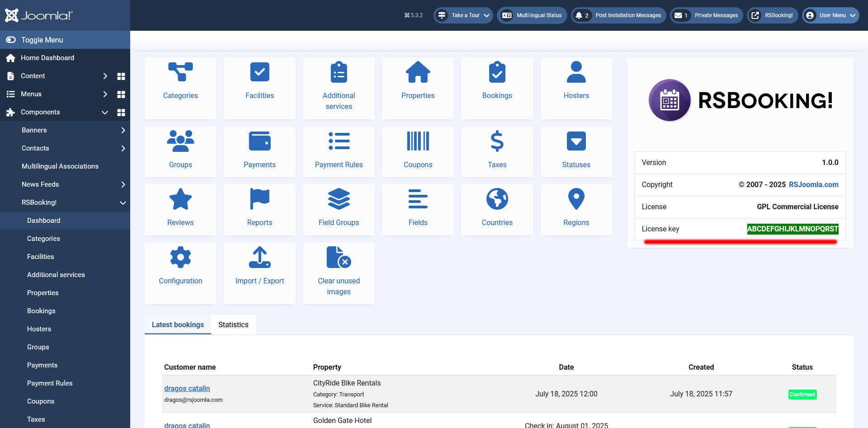Switch to the Statistics tab

[x=233, y=325]
